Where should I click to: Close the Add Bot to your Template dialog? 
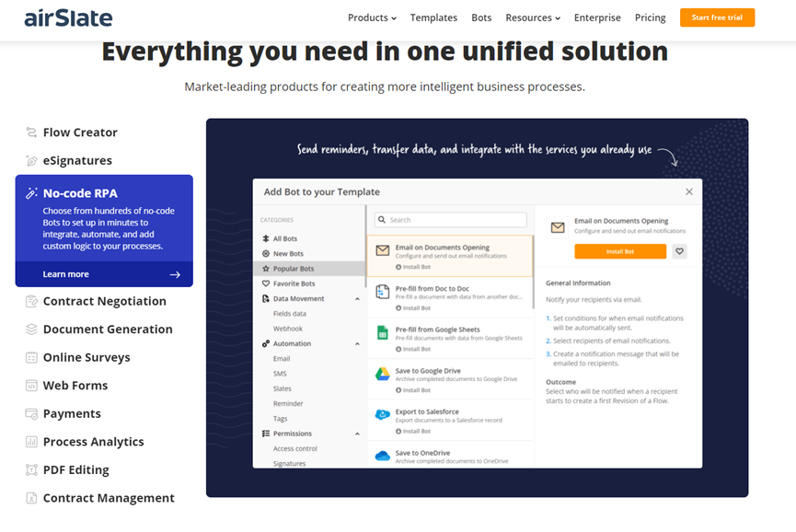click(689, 191)
